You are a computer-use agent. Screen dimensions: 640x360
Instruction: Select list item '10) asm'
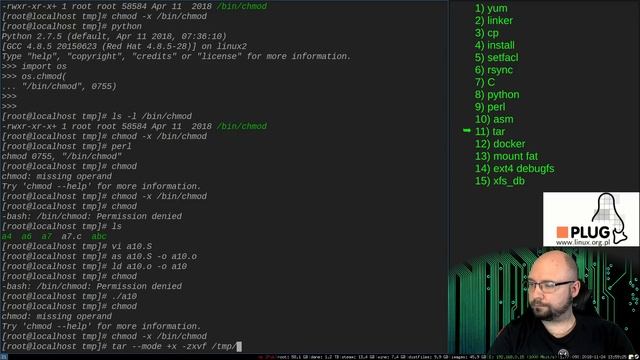click(x=494, y=119)
